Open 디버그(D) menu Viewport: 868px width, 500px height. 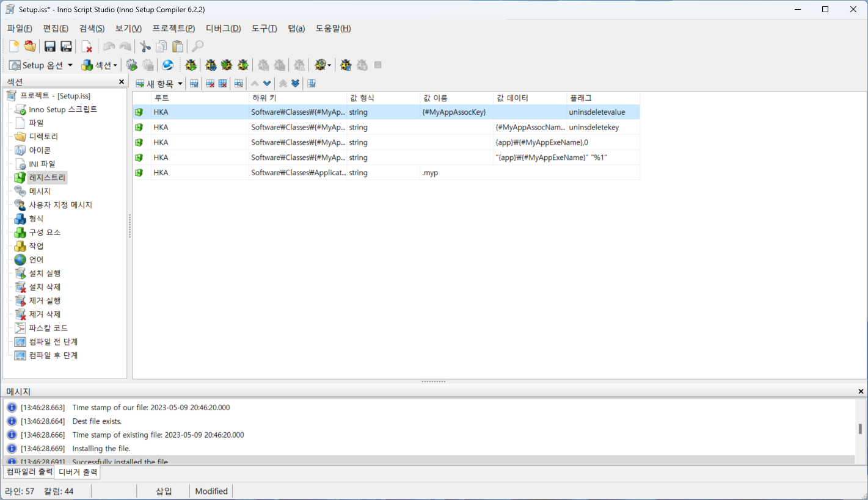tap(223, 29)
